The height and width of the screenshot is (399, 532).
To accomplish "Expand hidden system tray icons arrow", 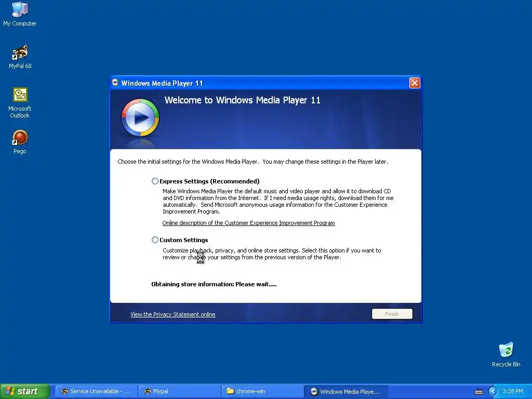I will (493, 392).
